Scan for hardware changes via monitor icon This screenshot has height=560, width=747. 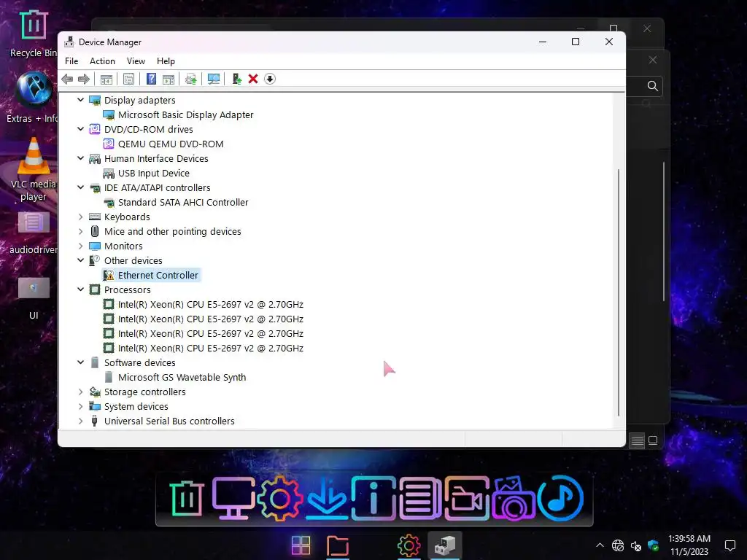(x=214, y=79)
